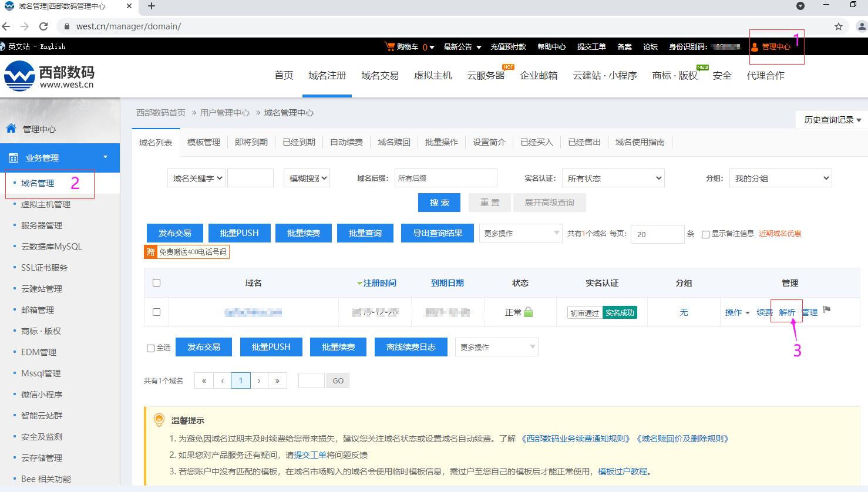Click the GO page jump button
Viewport: 868px width, 492px height.
point(338,380)
